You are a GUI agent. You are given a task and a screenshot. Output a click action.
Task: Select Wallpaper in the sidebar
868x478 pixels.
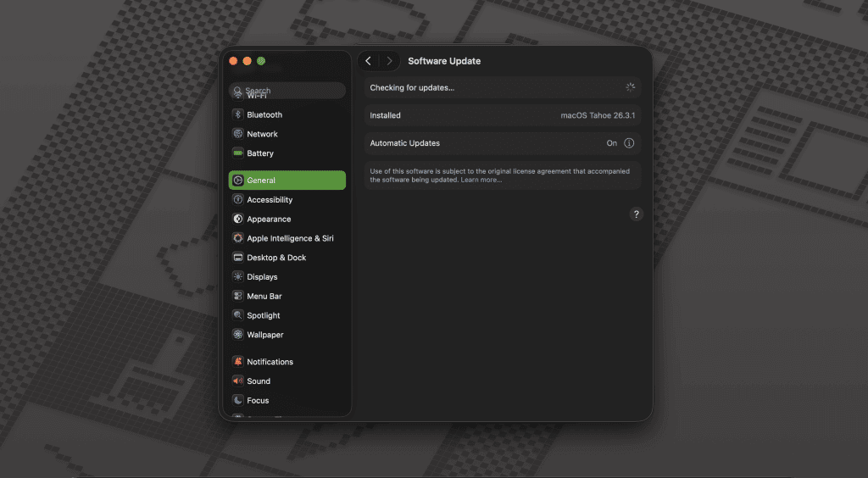coord(264,335)
